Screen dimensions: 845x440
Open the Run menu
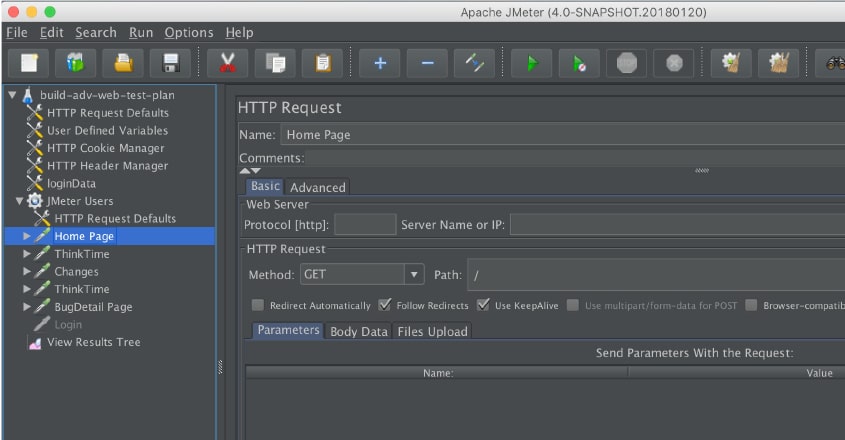point(141,32)
